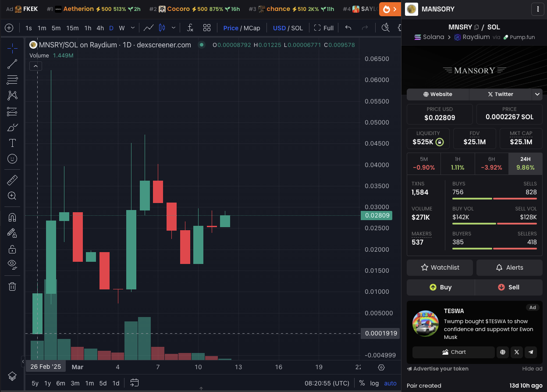Open the emoji icons tool
Image resolution: width=547 pixels, height=392 pixels.
12,159
